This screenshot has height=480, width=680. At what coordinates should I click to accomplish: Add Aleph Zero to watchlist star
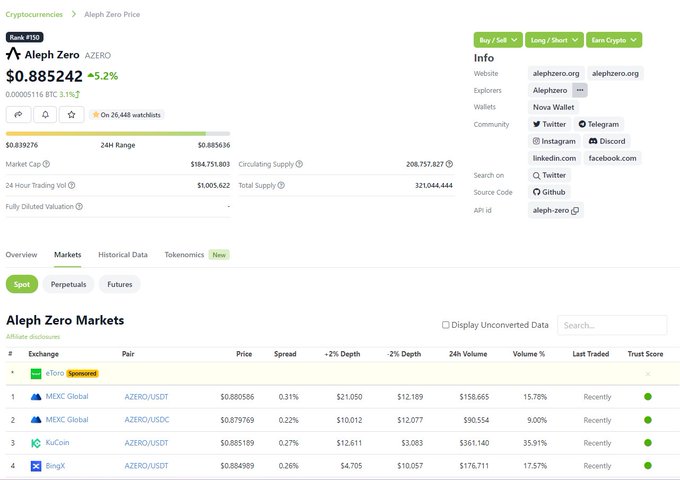[72, 114]
